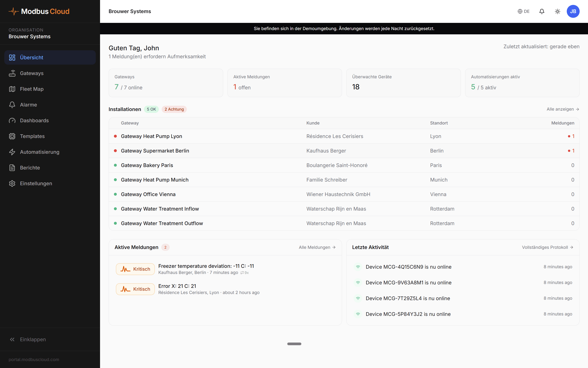Image resolution: width=588 pixels, height=368 pixels.
Task: Click the Modbus Cloud pulse logo icon
Action: click(14, 11)
